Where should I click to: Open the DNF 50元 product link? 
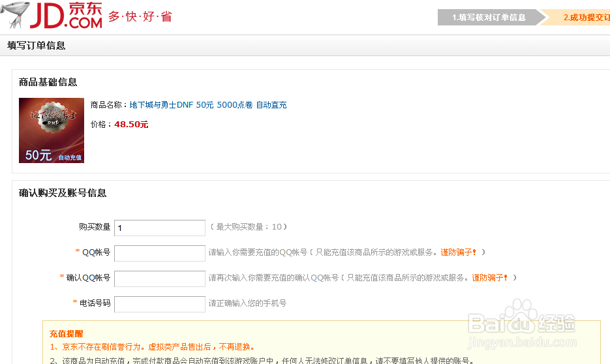tap(207, 105)
